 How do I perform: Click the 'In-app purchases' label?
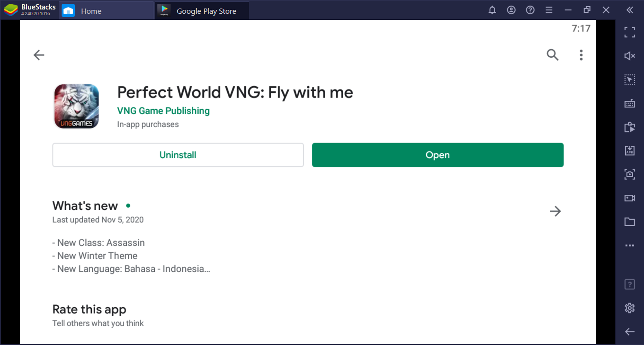(x=148, y=125)
